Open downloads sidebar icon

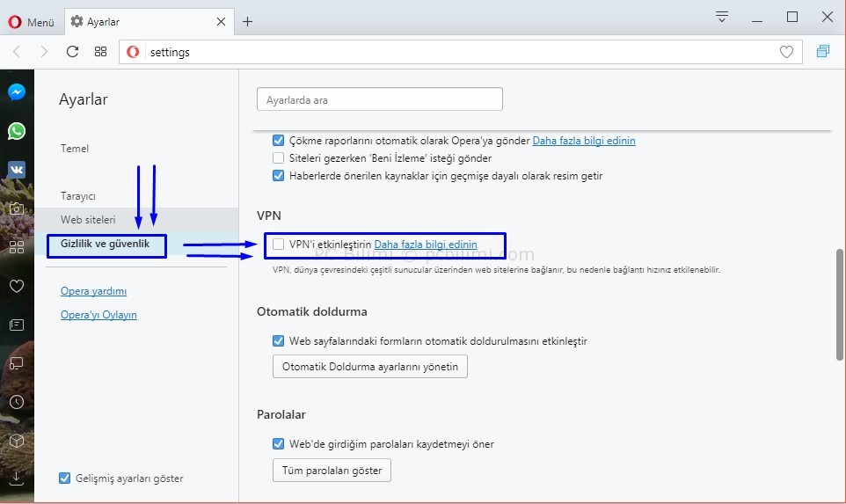(x=17, y=478)
